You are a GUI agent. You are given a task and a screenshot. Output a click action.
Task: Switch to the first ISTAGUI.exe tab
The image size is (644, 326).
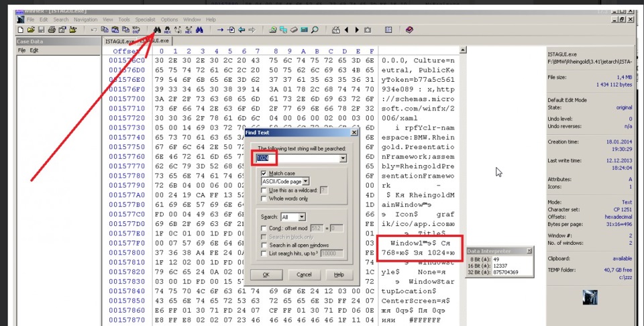pos(119,41)
